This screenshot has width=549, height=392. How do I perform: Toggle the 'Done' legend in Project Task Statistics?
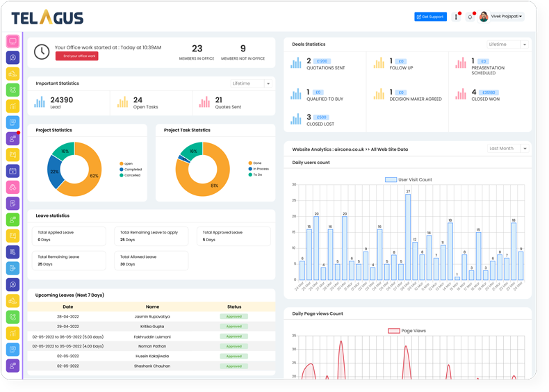tap(255, 163)
